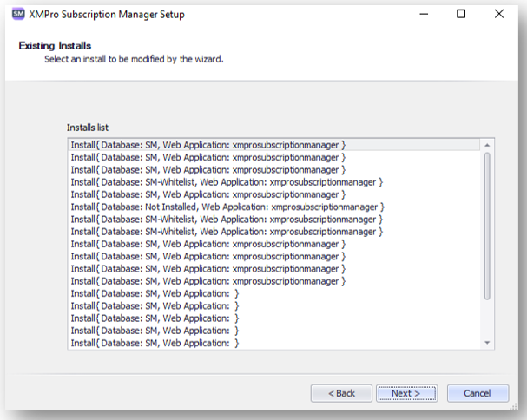
Task: Select the last visible install entry
Action: 274,343
